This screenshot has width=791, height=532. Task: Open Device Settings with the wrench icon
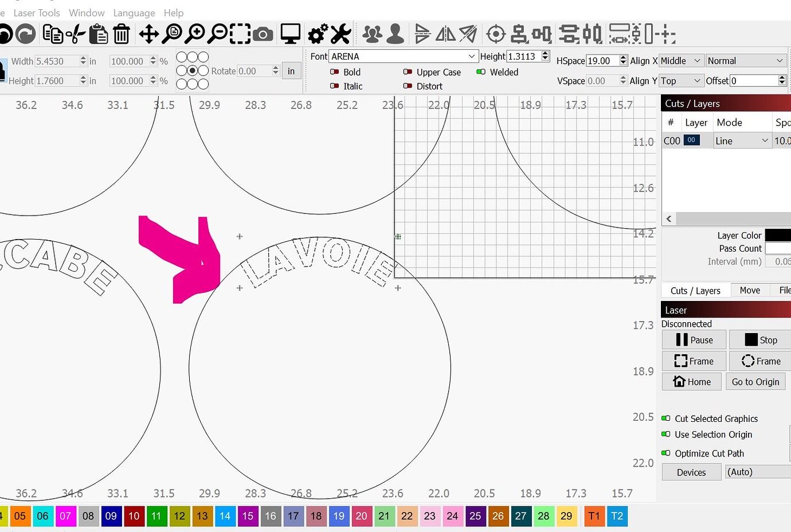click(x=340, y=34)
